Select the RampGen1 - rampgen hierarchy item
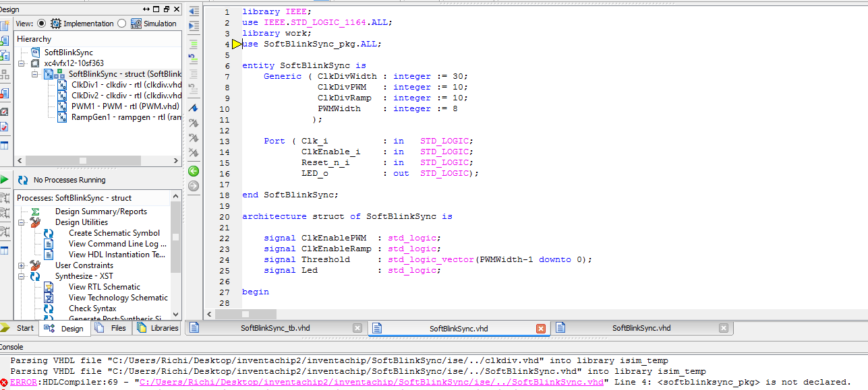 point(126,117)
